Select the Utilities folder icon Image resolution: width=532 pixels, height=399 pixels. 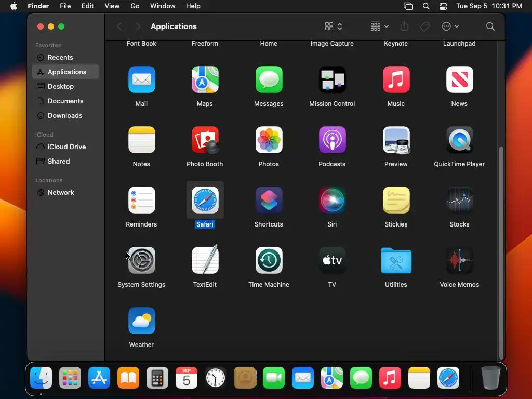click(396, 260)
